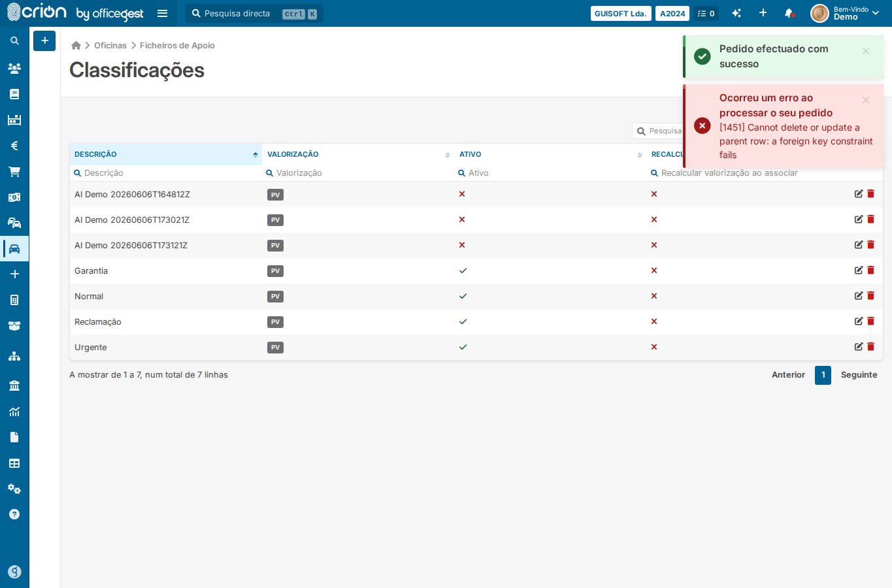Go to Seguinte page

tap(859, 375)
